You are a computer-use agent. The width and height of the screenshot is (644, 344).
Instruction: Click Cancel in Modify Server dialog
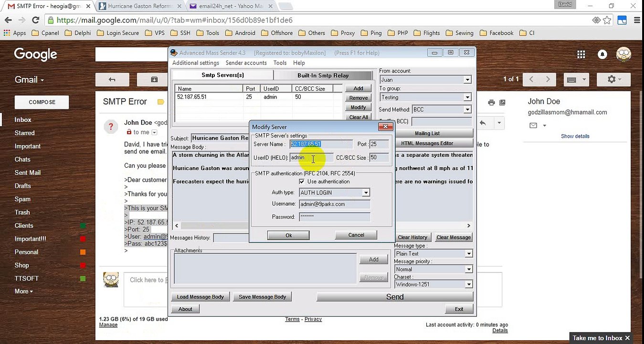pyautogui.click(x=356, y=235)
